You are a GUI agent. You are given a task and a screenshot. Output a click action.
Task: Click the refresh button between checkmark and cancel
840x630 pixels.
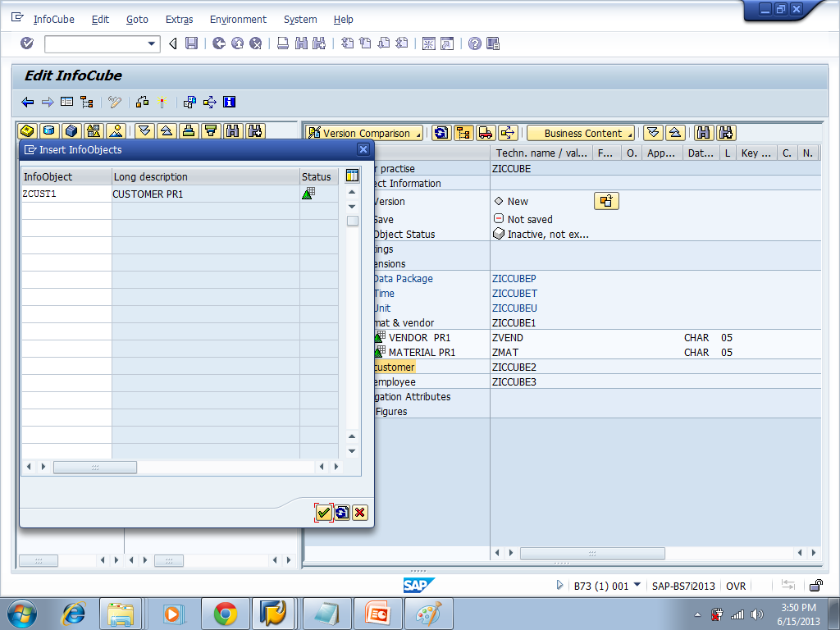click(x=342, y=513)
